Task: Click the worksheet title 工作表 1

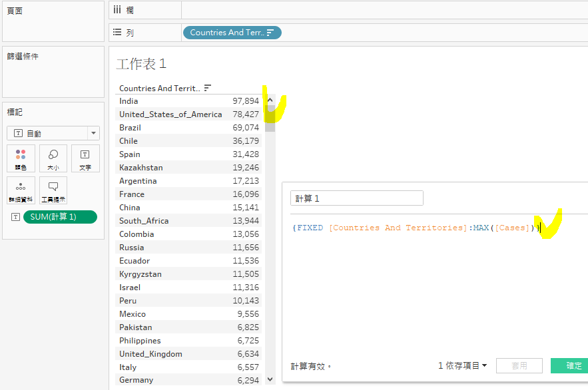Action: coord(141,64)
